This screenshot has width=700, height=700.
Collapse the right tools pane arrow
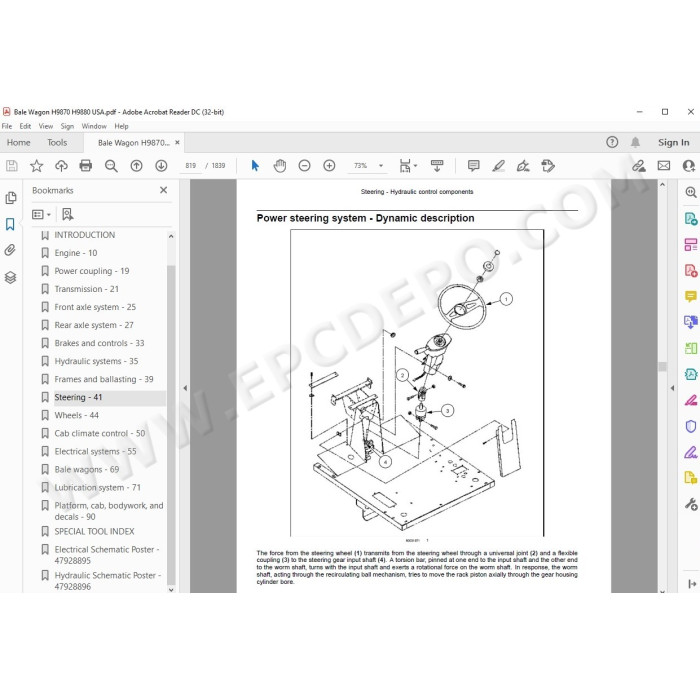point(672,388)
